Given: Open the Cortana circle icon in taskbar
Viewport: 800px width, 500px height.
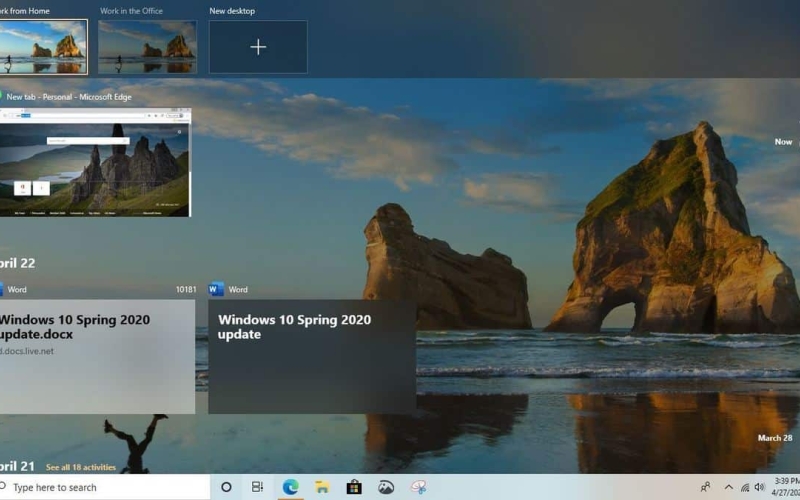Looking at the screenshot, I should [x=226, y=487].
